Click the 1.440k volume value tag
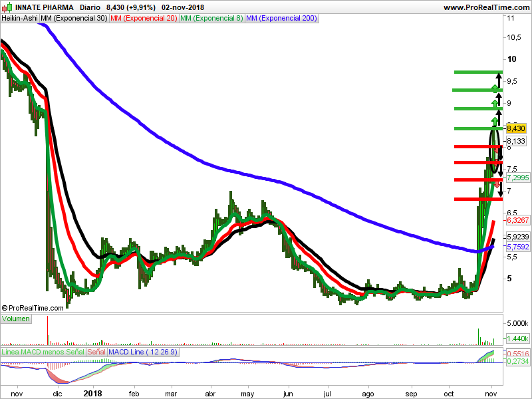The width and height of the screenshot is (532, 399). [x=517, y=338]
